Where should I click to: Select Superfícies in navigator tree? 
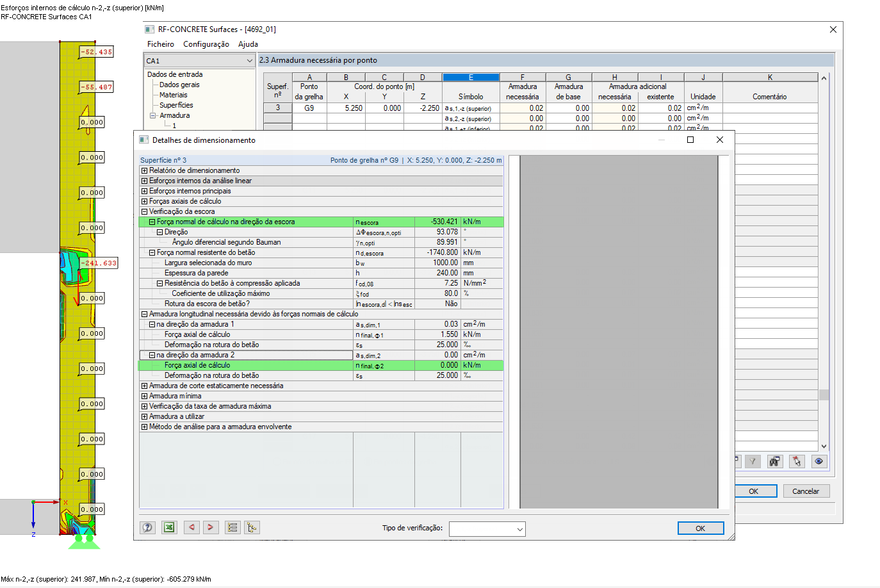pos(176,106)
